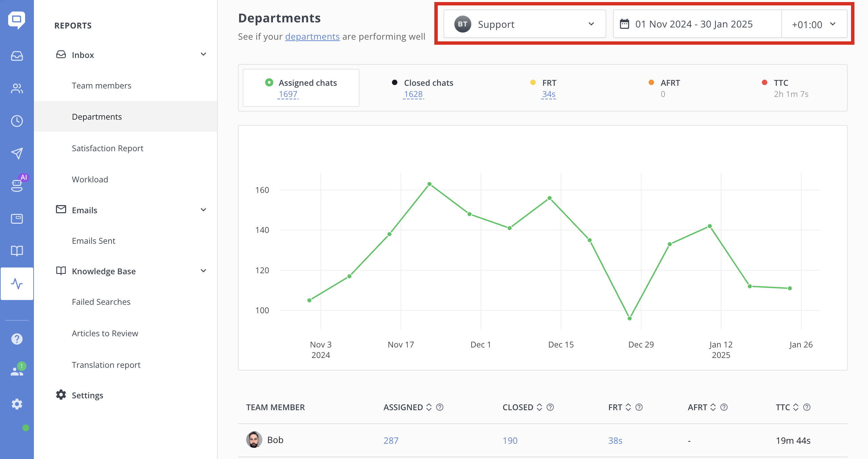The image size is (868, 459).
Task: Open the help question mark icon
Action: pos(17,339)
